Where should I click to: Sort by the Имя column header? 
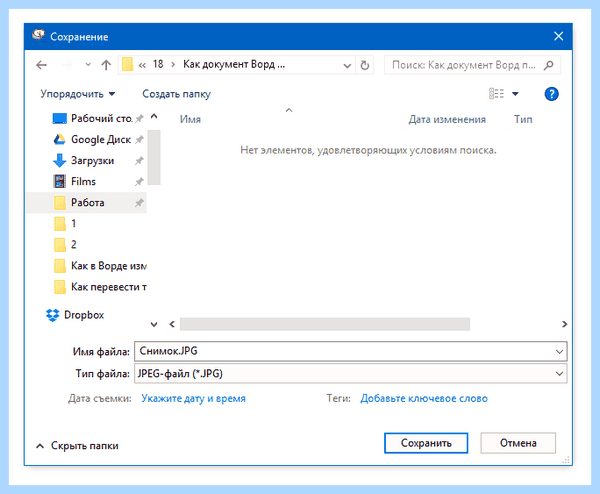190,119
